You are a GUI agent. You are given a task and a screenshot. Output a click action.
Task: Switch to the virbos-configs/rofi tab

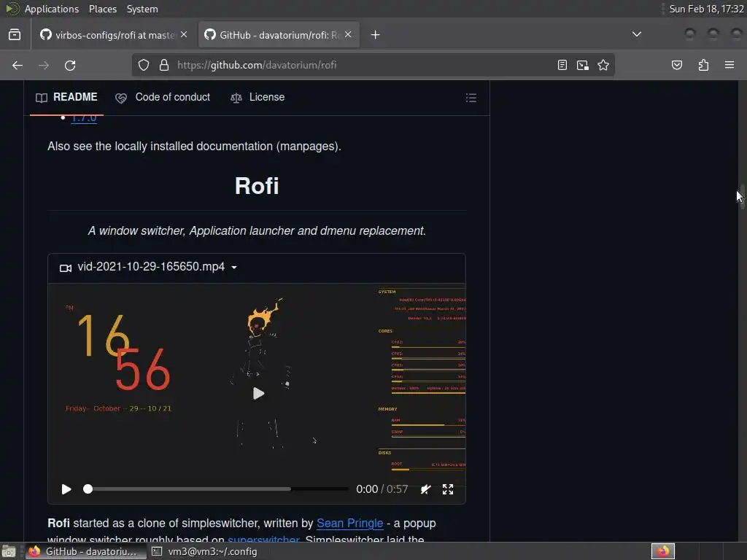pos(115,35)
